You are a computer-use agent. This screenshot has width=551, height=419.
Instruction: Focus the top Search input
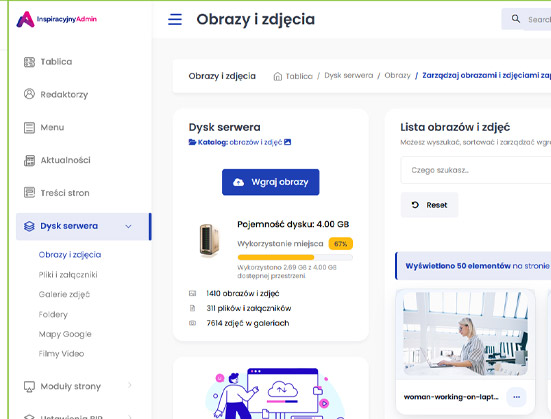coord(539,20)
